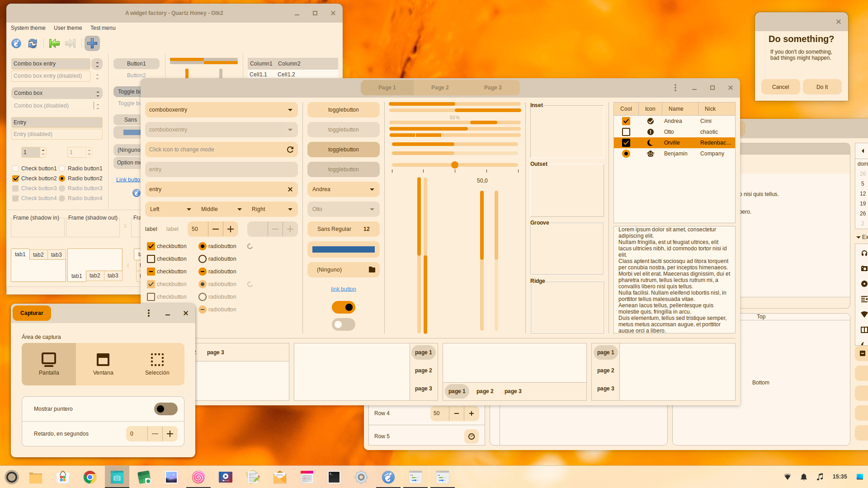Click the disabled-looking empty entry field

[x=222, y=169]
